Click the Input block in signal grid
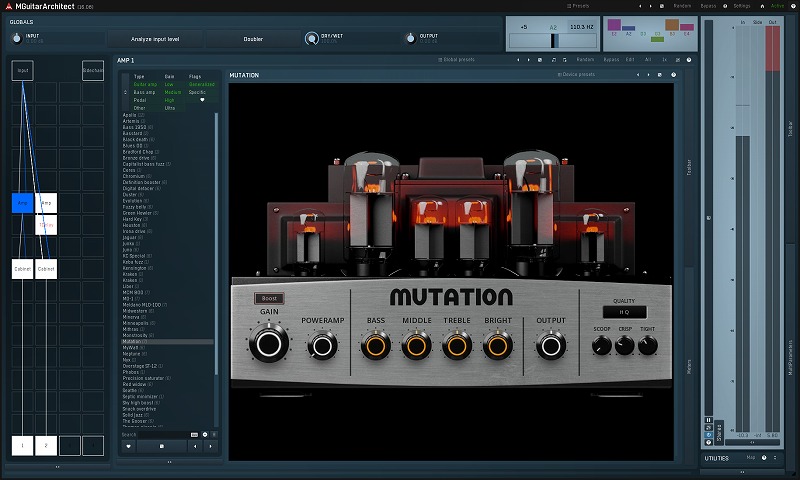800x480 pixels. pyautogui.click(x=23, y=70)
